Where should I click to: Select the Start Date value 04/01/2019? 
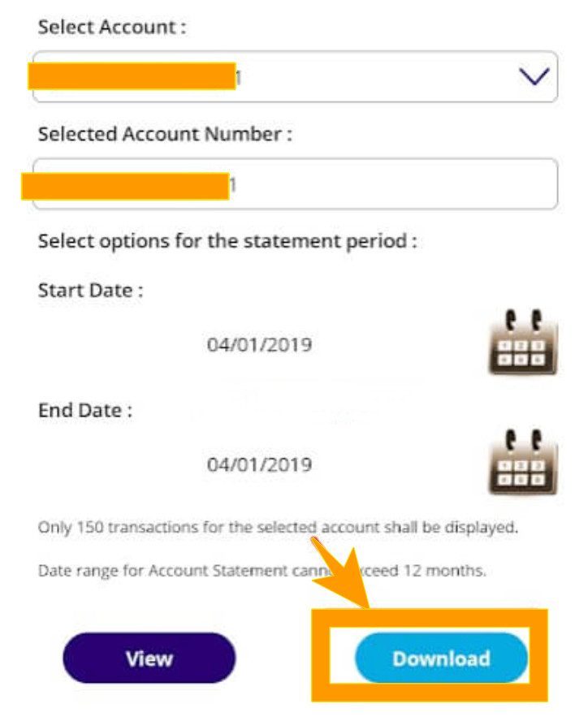tap(259, 345)
